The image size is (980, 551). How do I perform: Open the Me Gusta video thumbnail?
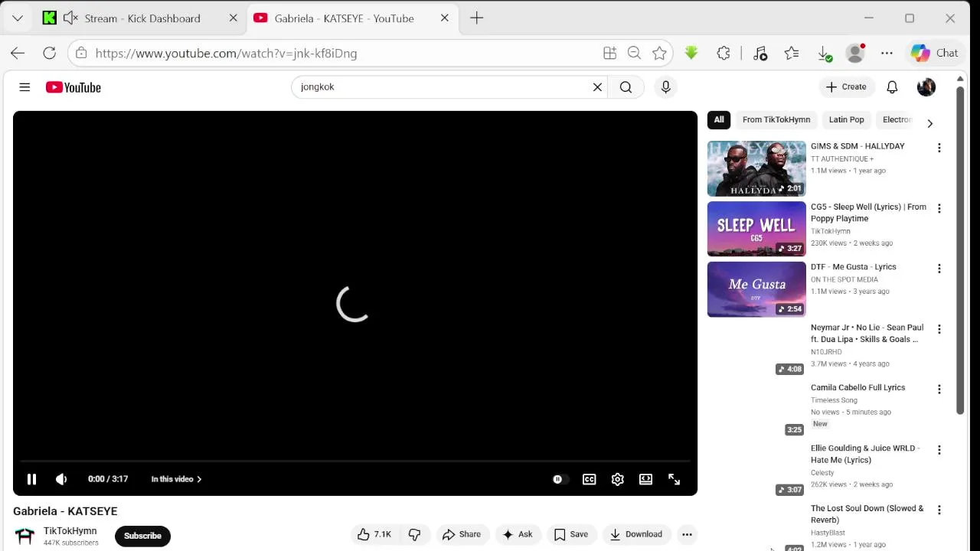click(x=756, y=289)
